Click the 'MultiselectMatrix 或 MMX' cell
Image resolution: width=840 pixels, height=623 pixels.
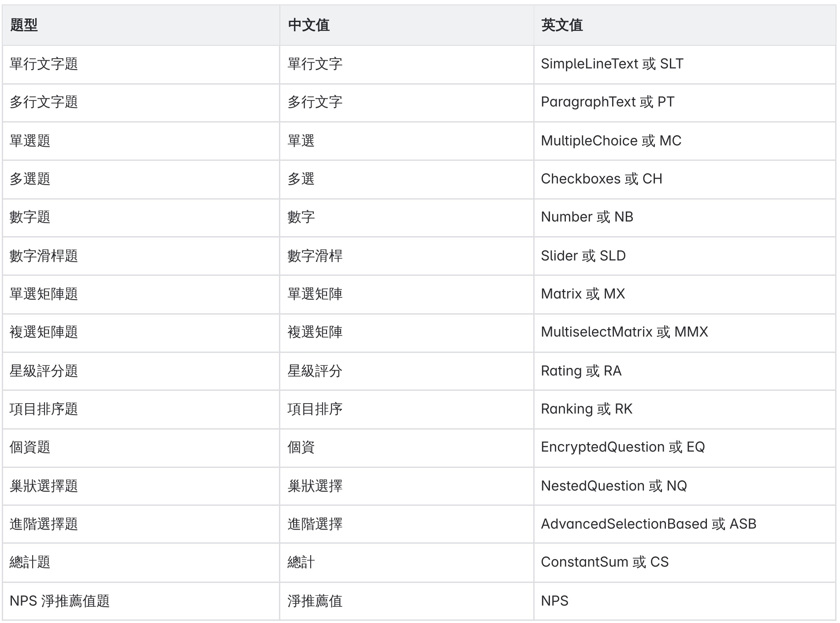click(x=624, y=332)
